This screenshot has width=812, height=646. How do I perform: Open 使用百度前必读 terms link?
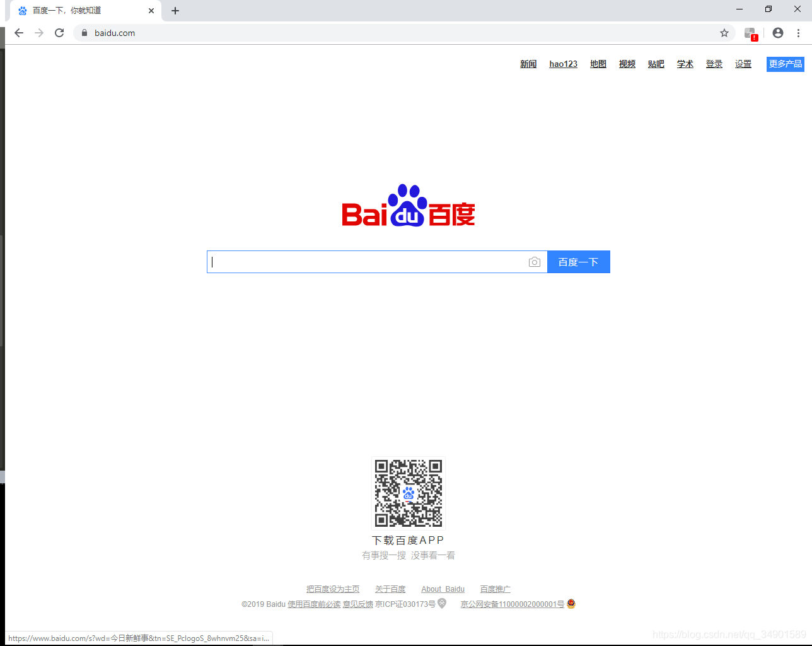314,604
